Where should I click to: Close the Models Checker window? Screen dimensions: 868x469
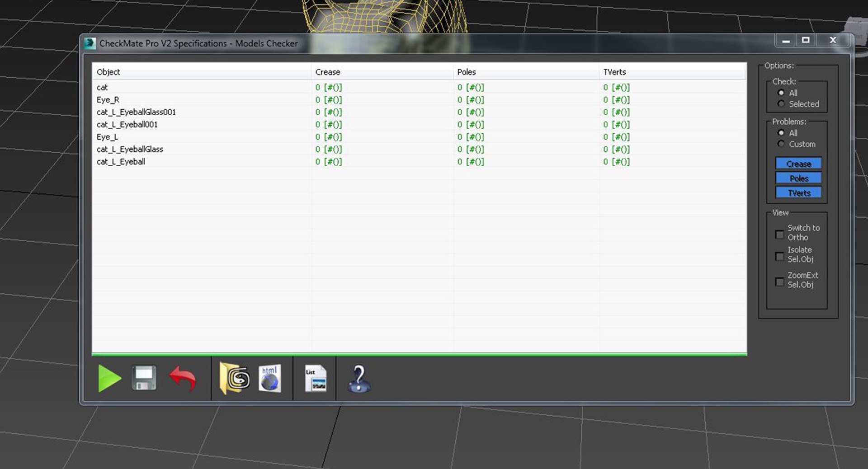pos(833,40)
